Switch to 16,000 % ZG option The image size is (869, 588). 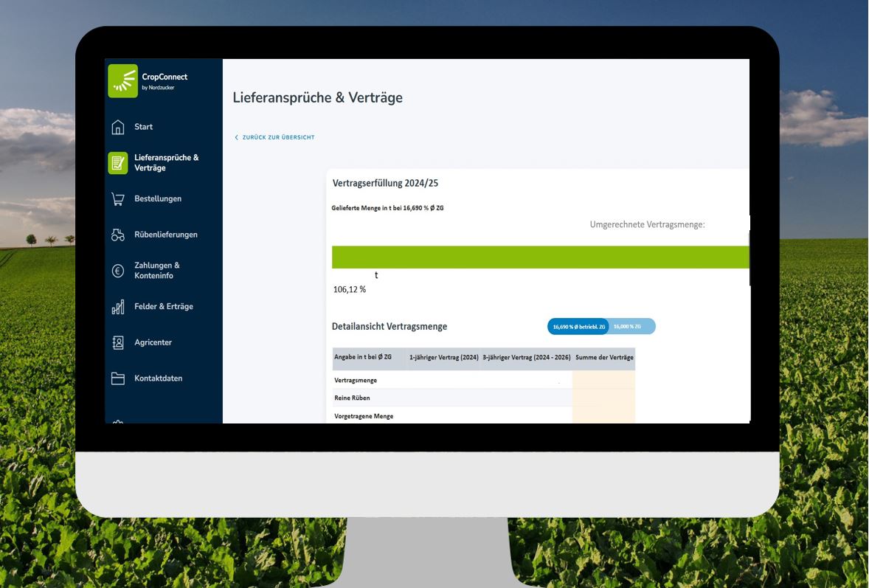pos(629,327)
